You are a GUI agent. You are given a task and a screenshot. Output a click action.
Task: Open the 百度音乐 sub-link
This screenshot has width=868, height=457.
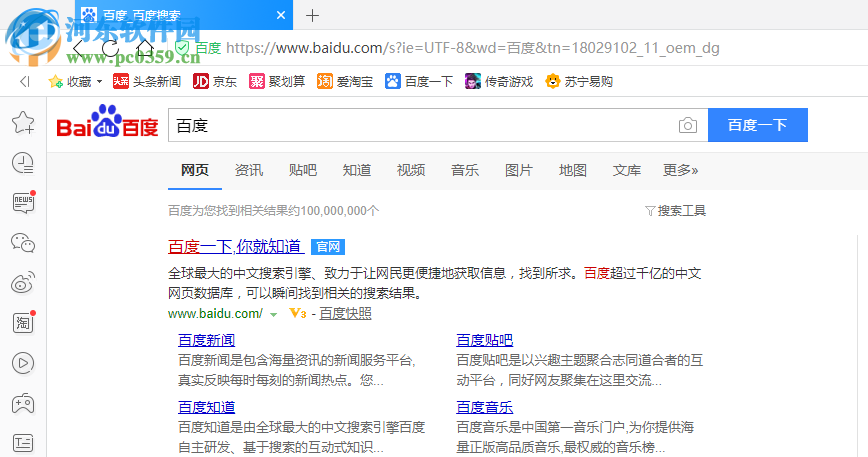click(x=484, y=407)
